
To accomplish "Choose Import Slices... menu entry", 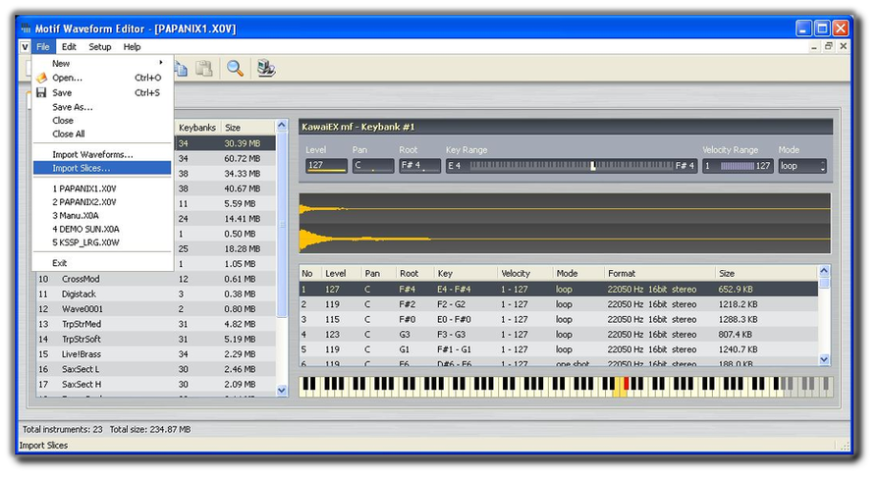I will coord(102,168).
